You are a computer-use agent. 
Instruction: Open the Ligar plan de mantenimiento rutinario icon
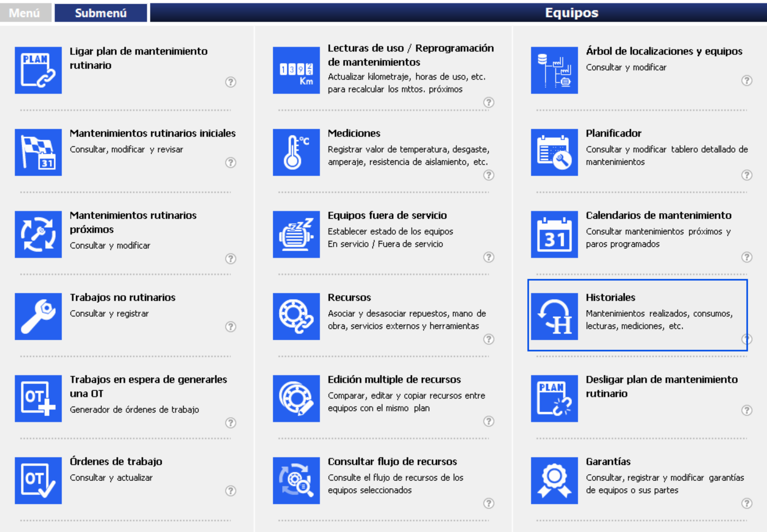38,70
